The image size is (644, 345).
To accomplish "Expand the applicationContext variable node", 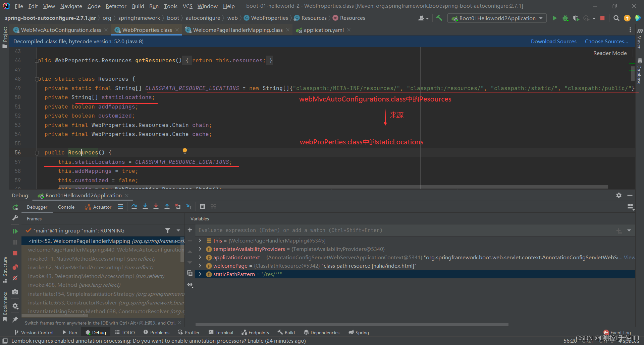I will click(200, 257).
